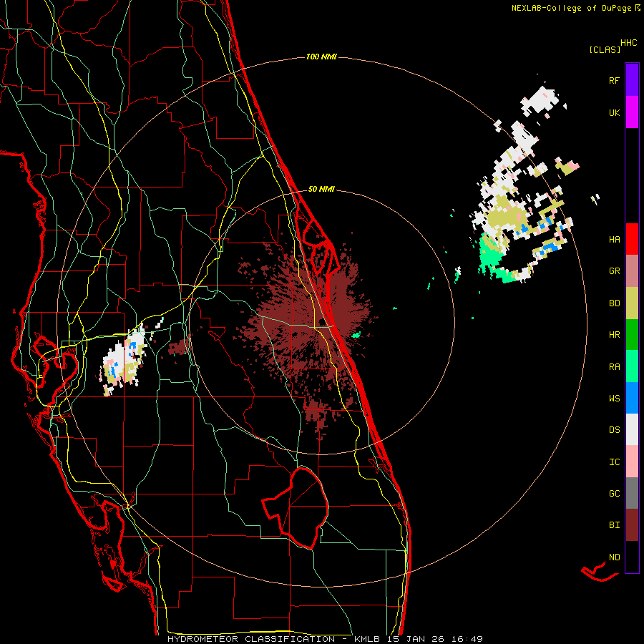Click the HA legend label
This screenshot has height=644, width=644.
(614, 240)
